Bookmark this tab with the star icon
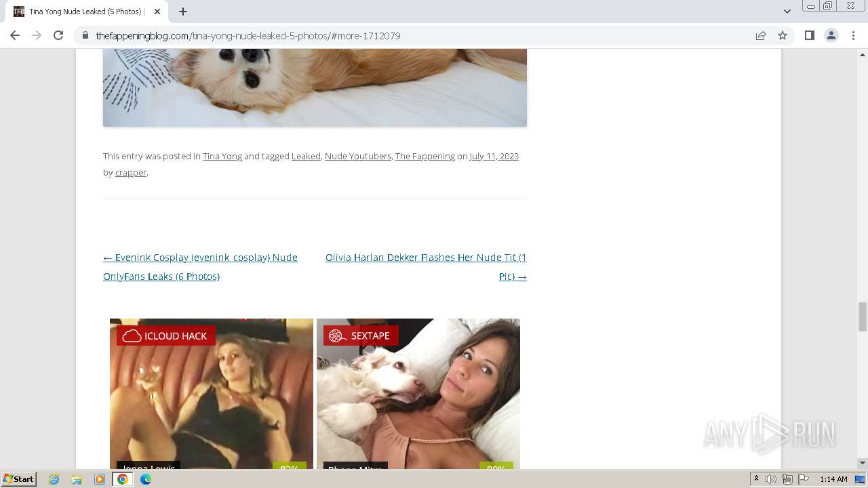The width and height of the screenshot is (868, 488). 783,35
